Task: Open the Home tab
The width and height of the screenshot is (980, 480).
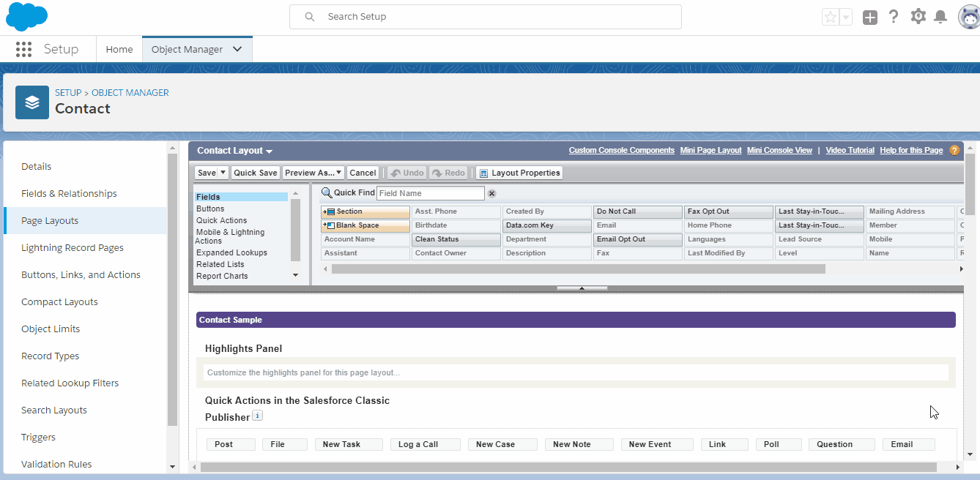Action: click(x=119, y=49)
